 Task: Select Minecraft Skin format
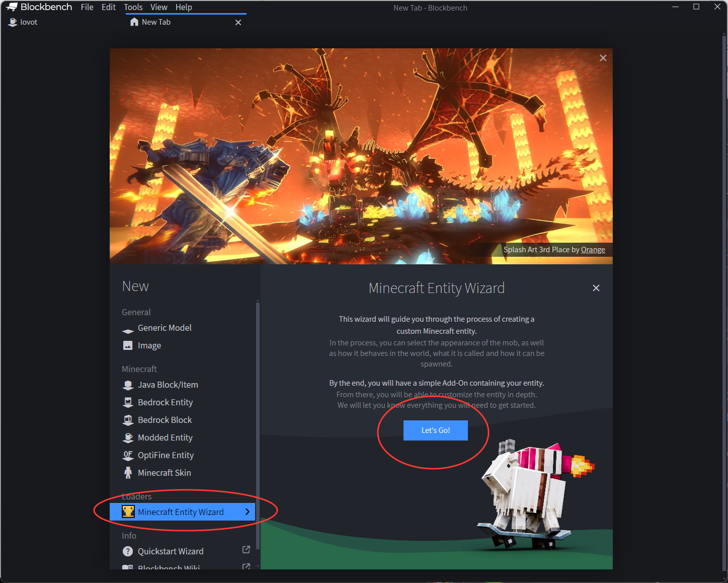[x=182, y=473]
